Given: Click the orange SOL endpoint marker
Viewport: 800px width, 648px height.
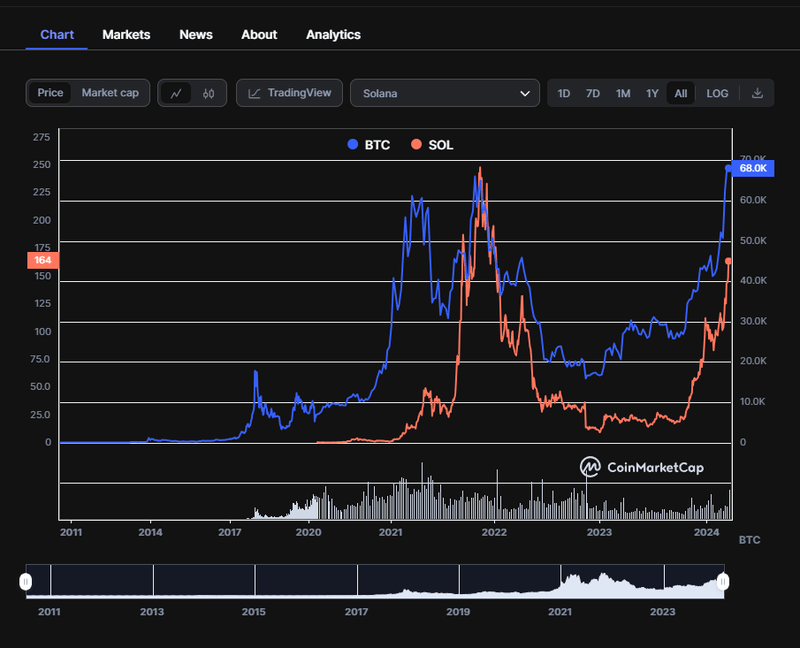Looking at the screenshot, I should (728, 261).
